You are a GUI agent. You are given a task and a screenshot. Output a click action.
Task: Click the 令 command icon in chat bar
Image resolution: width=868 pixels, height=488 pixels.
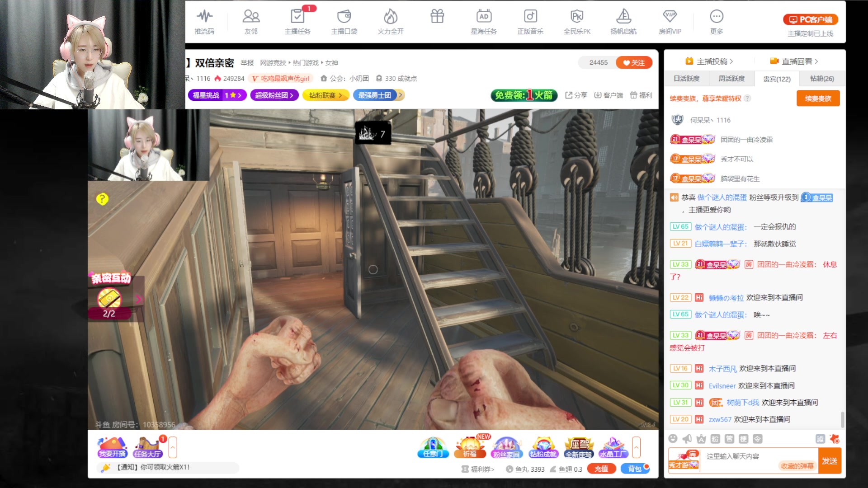click(x=757, y=439)
